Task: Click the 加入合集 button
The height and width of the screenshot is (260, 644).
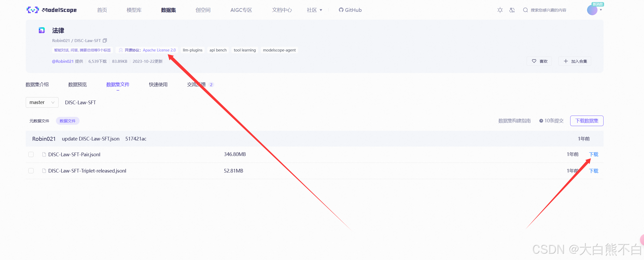Action: [x=575, y=61]
